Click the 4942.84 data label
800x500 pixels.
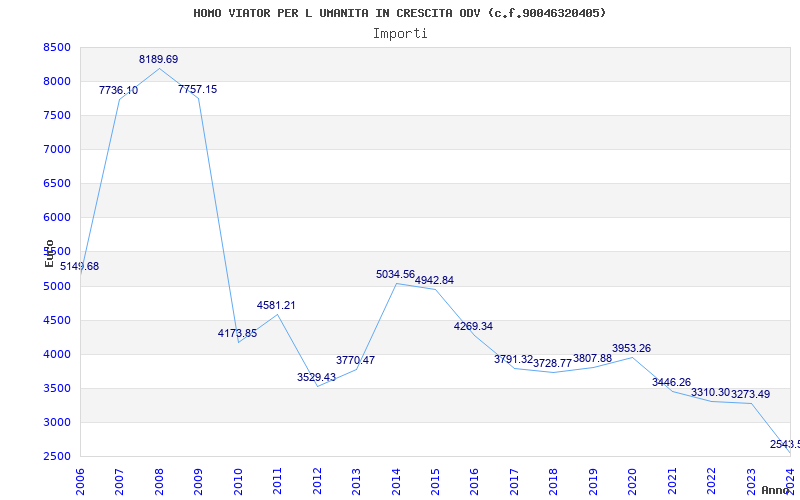[434, 280]
